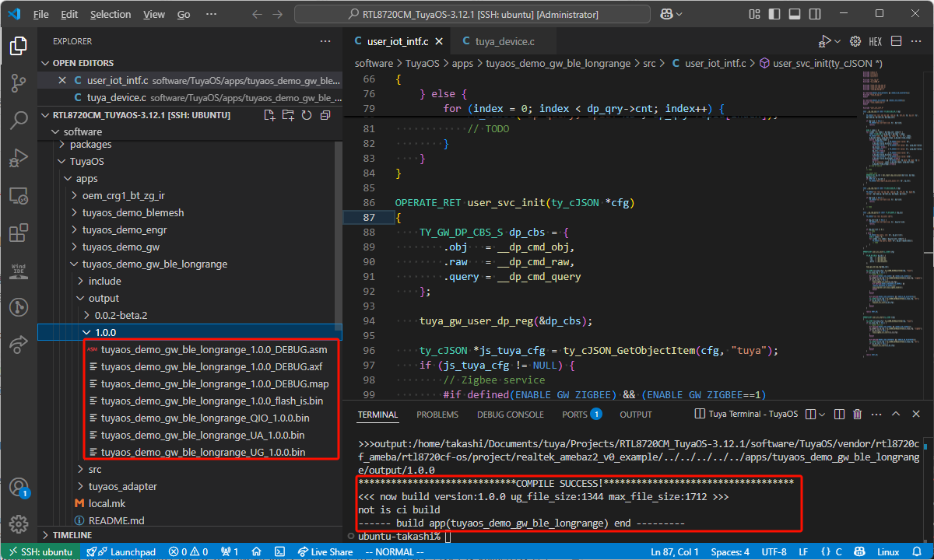Open the Extensions view

coord(18,233)
